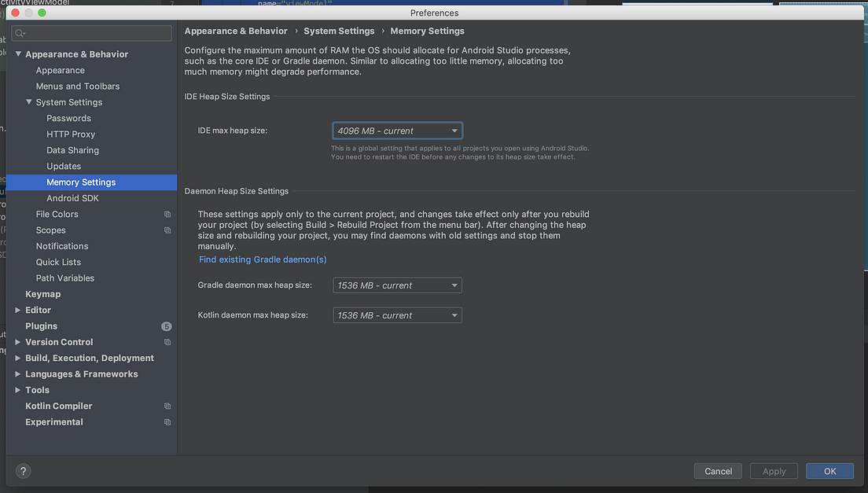Click the help question mark icon
The width and height of the screenshot is (868, 493).
(23, 471)
